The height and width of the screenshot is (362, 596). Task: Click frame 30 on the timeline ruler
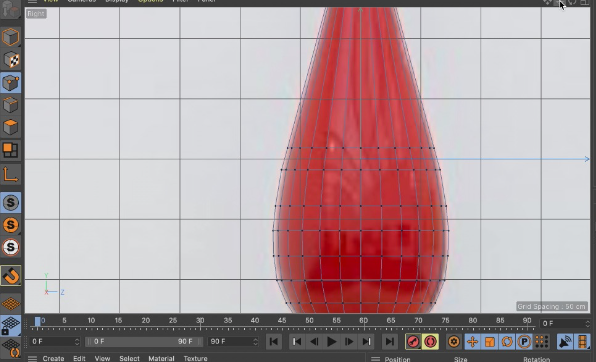200,321
